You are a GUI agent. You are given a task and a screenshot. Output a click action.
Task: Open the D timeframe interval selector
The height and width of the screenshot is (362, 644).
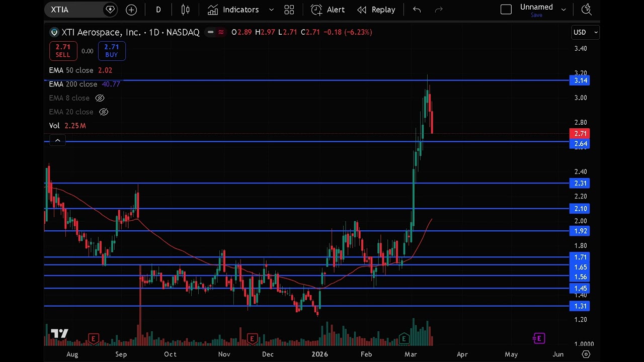[x=158, y=10]
